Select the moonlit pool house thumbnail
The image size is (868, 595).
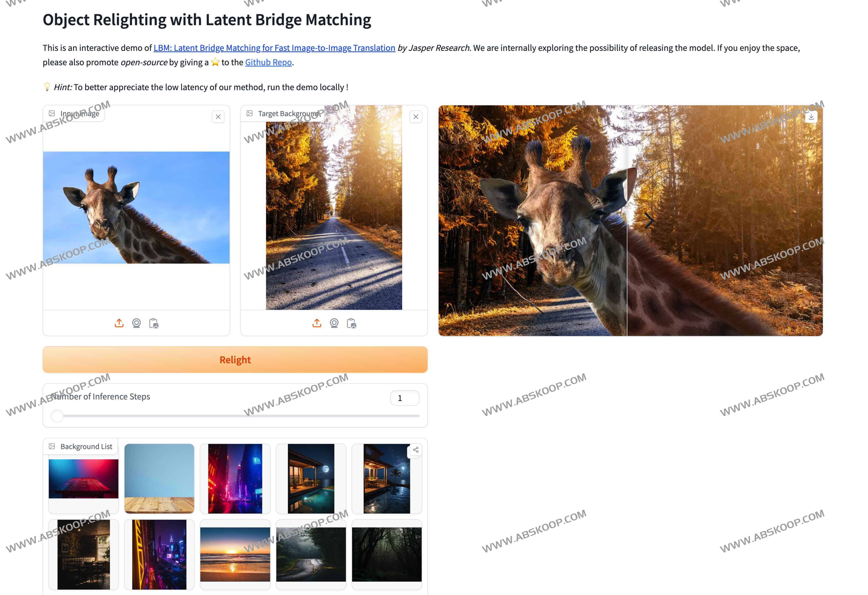[311, 478]
